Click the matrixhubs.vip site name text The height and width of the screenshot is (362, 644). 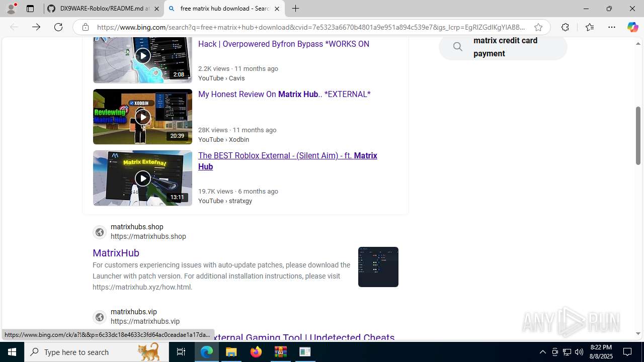pos(134,312)
